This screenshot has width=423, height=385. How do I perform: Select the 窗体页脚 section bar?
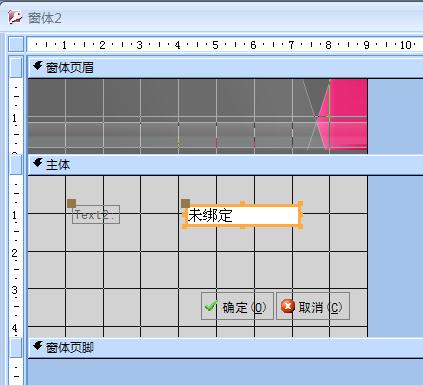coord(225,348)
